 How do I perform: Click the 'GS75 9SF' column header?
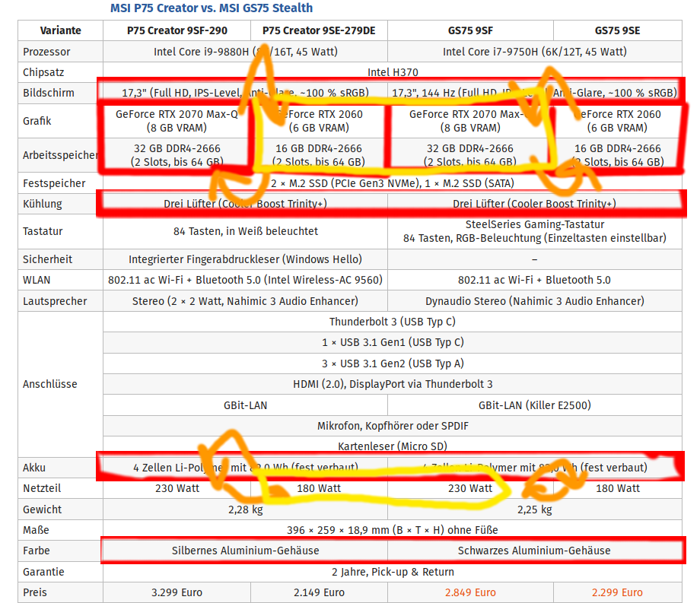[x=470, y=30]
